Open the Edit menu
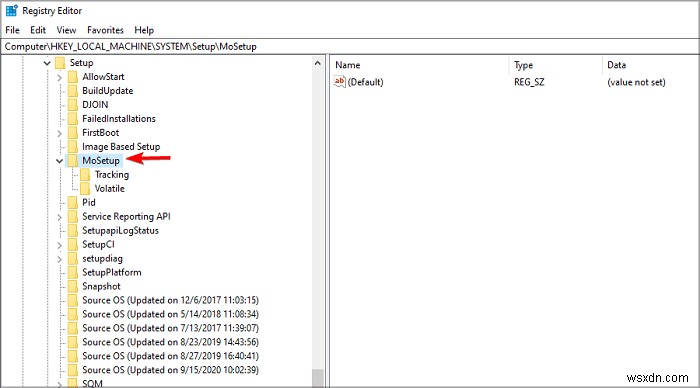This screenshot has height=388, width=700. [38, 30]
